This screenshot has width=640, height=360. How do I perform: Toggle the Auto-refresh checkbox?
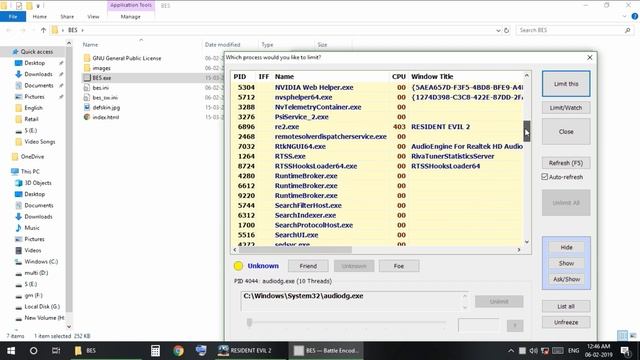pos(544,177)
